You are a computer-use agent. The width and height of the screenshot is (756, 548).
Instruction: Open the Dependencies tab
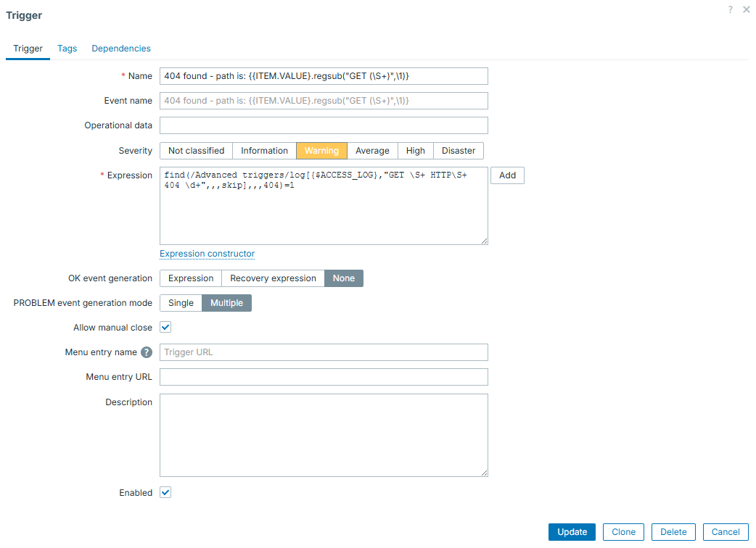tap(120, 48)
